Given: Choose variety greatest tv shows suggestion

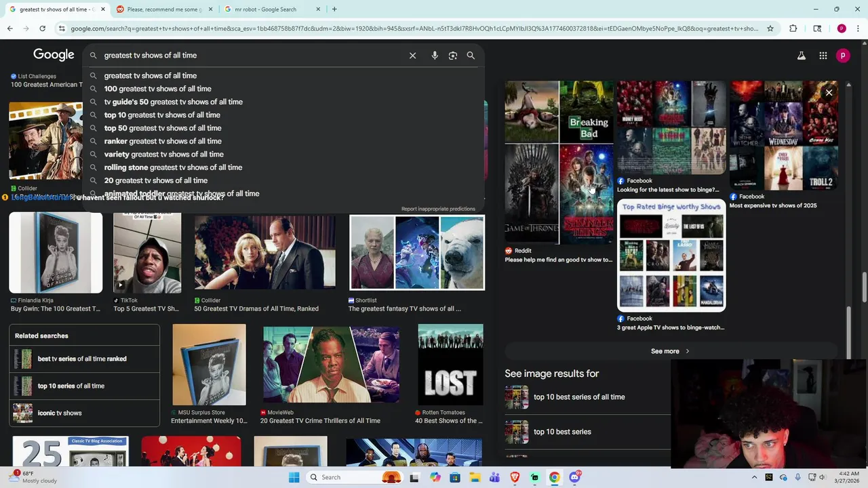Looking at the screenshot, I should [x=163, y=155].
